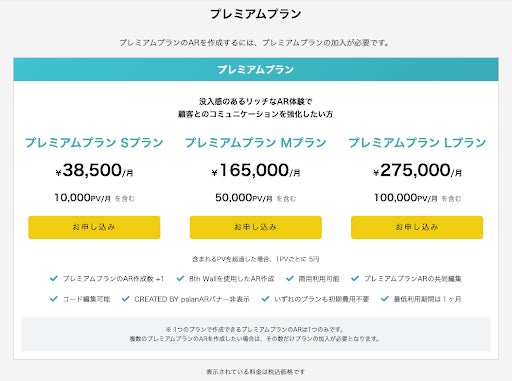Click the gray note about one AR per plan
This screenshot has width=512, height=381.
coord(256,334)
